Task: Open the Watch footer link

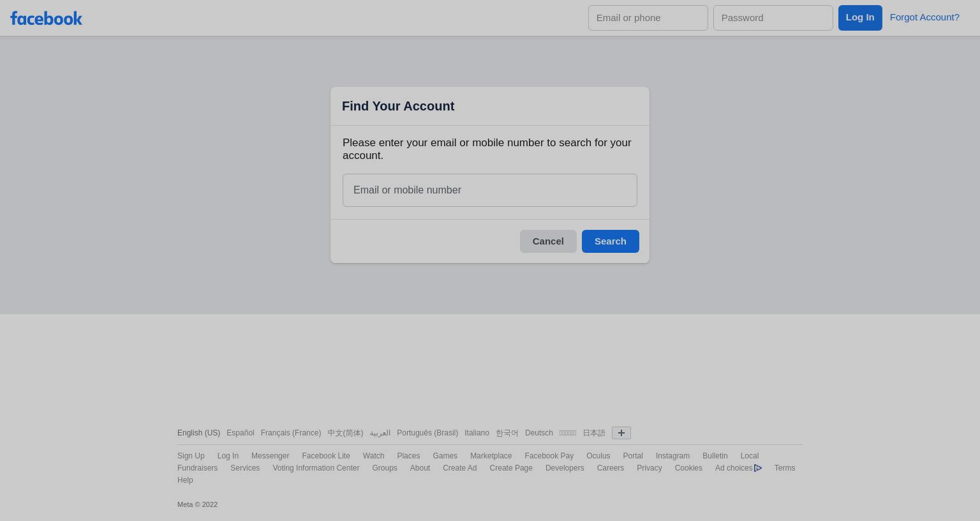Action: [x=373, y=456]
